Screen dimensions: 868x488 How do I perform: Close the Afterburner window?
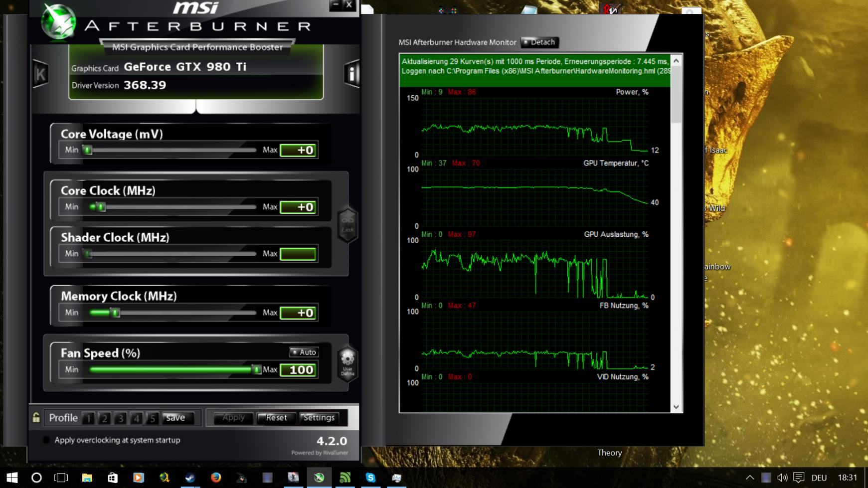(348, 5)
